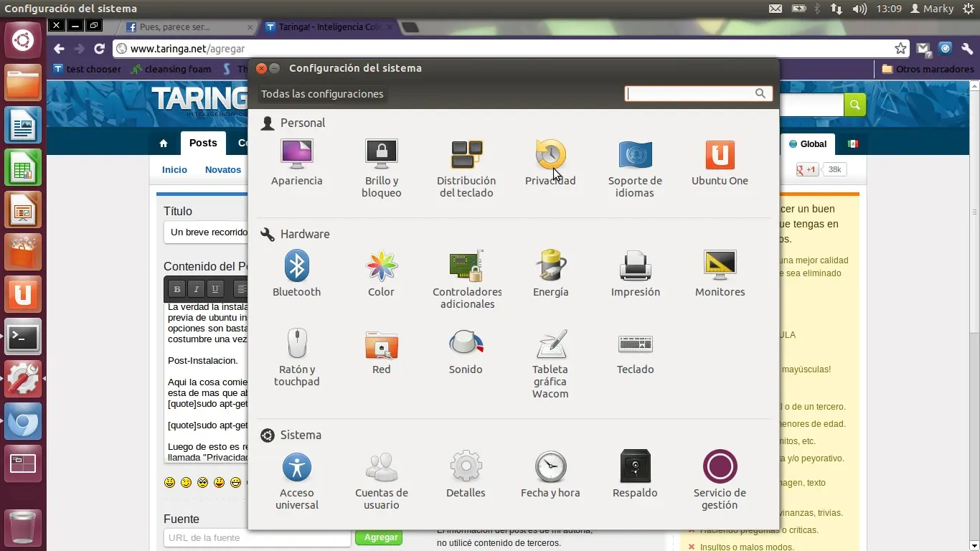Select the Posts tab on Taringa
Screen dimensions: 980x551
coord(202,143)
